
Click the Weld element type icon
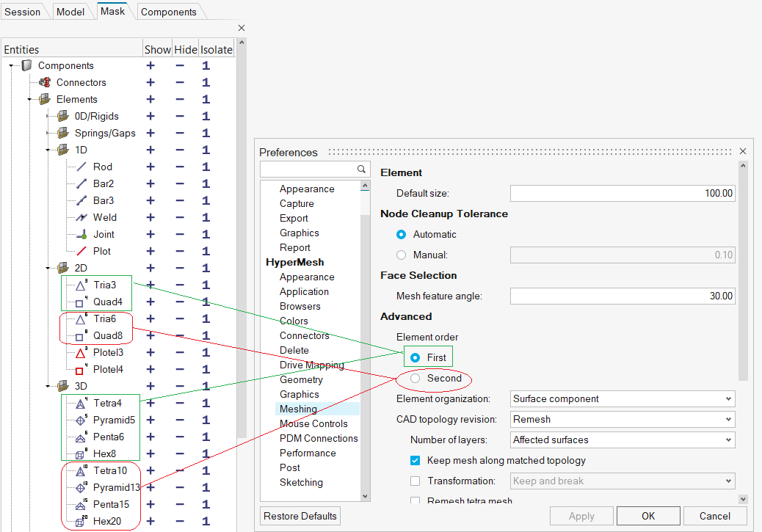pos(81,218)
